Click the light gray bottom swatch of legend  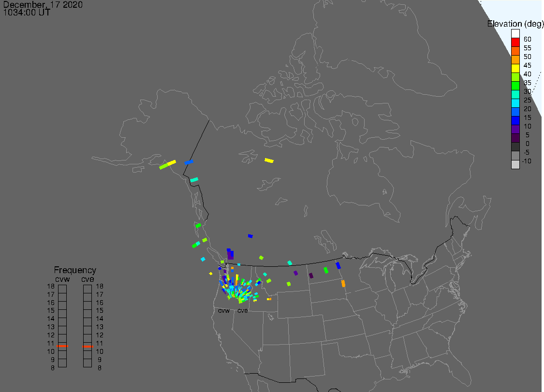[515, 164]
